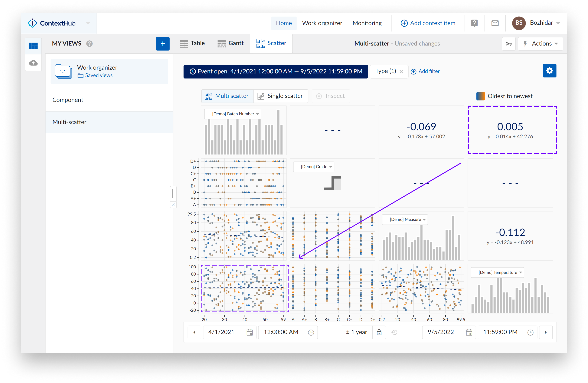Toggle the time span lock icon
The height and width of the screenshot is (383, 588).
379,332
